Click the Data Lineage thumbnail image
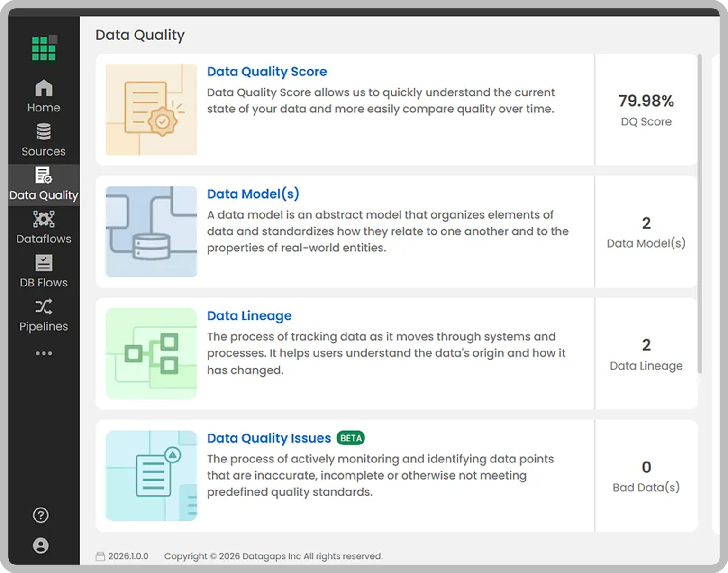The width and height of the screenshot is (728, 573). [x=151, y=353]
